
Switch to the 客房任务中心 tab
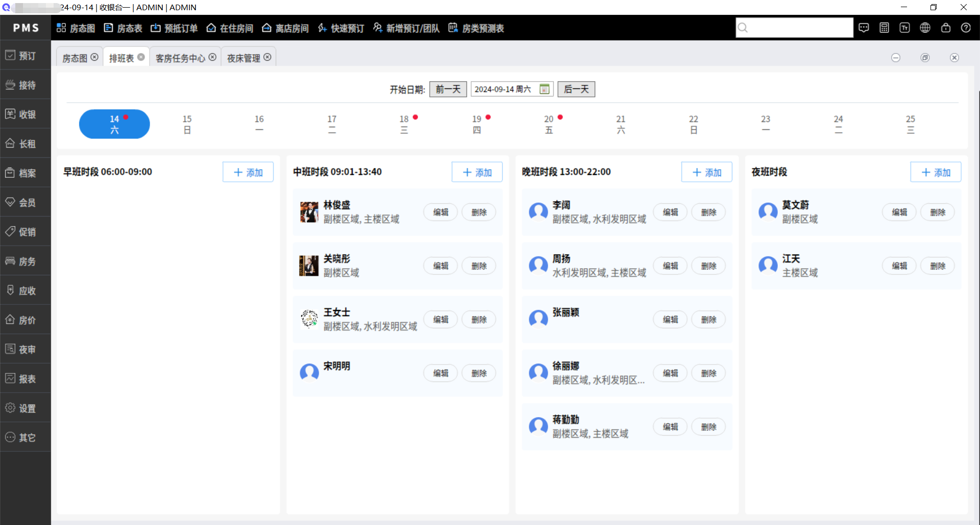click(x=180, y=58)
